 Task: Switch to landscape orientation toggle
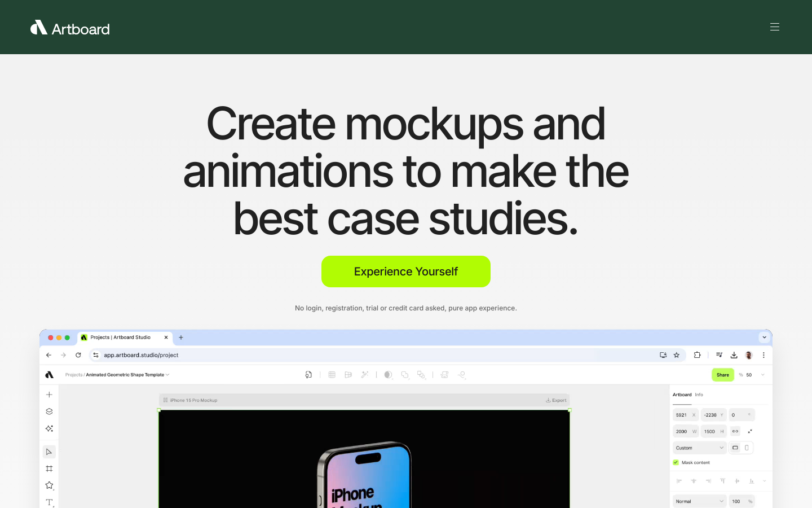click(x=735, y=448)
